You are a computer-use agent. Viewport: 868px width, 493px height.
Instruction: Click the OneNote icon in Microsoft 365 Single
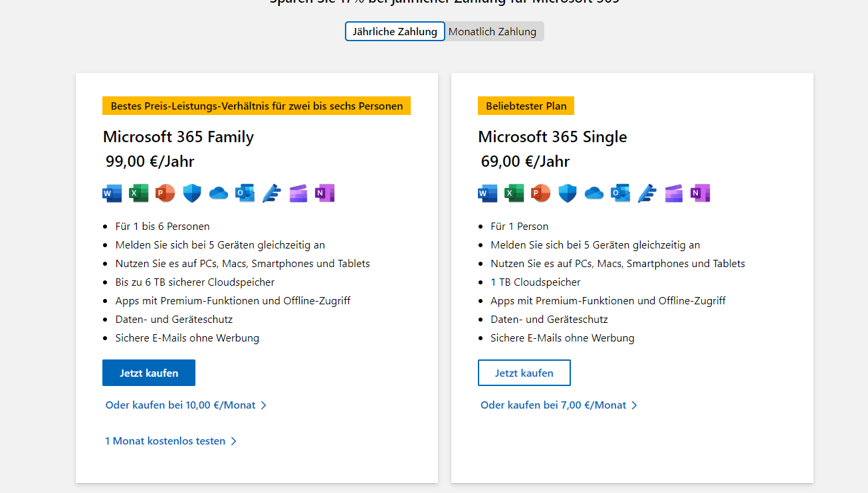pos(700,193)
